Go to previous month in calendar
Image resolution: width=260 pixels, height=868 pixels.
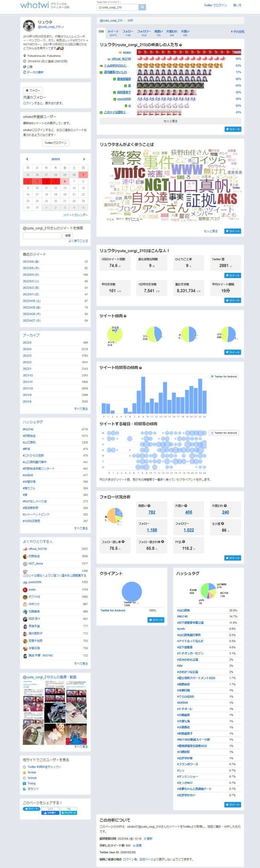(27, 159)
